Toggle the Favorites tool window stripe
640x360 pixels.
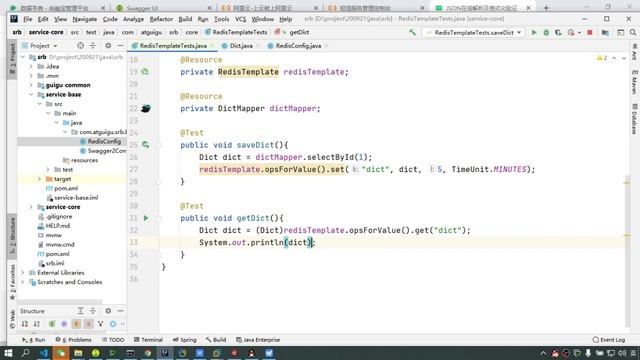12,283
